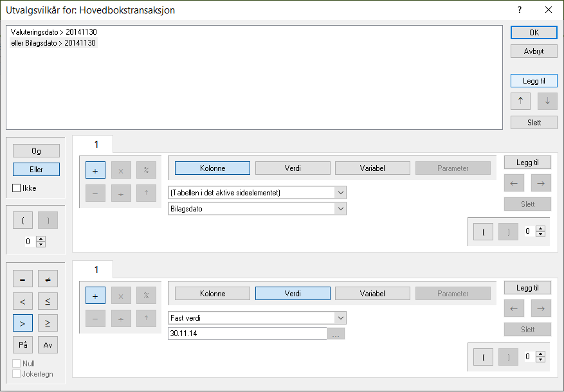Open the active page element table dropdown
564x392 pixels.
pyautogui.click(x=340, y=193)
